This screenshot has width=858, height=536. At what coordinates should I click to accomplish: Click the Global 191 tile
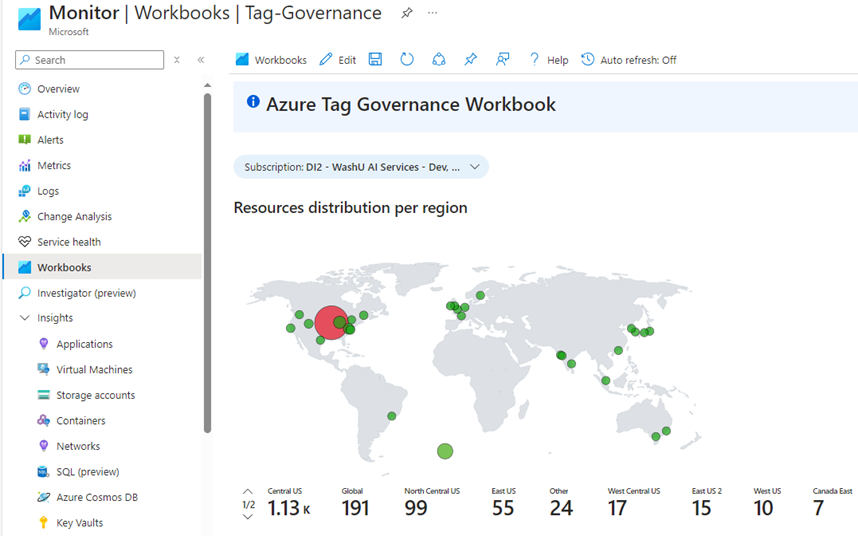pos(355,502)
